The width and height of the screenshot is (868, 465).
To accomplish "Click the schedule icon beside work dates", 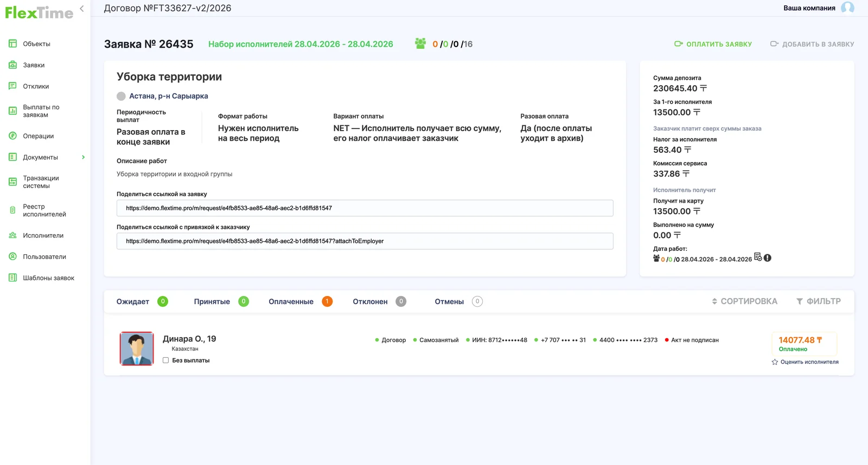I will (x=758, y=257).
